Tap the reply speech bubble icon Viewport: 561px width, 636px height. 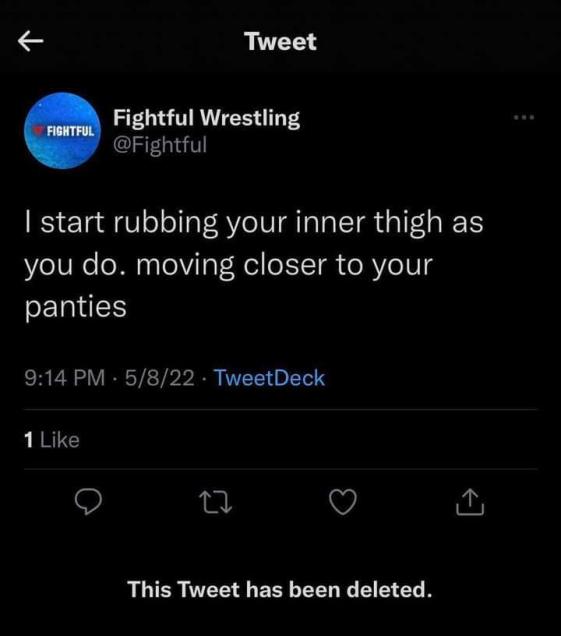[x=88, y=502]
